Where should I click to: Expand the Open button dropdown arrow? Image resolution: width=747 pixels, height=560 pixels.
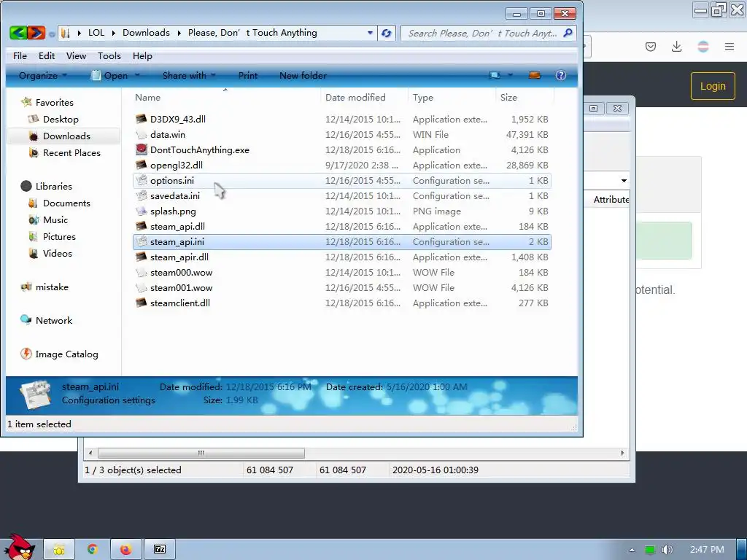pos(137,75)
